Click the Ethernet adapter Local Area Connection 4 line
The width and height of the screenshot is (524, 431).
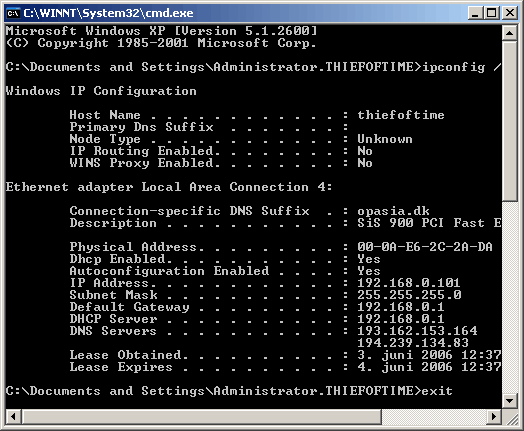pyautogui.click(x=169, y=187)
